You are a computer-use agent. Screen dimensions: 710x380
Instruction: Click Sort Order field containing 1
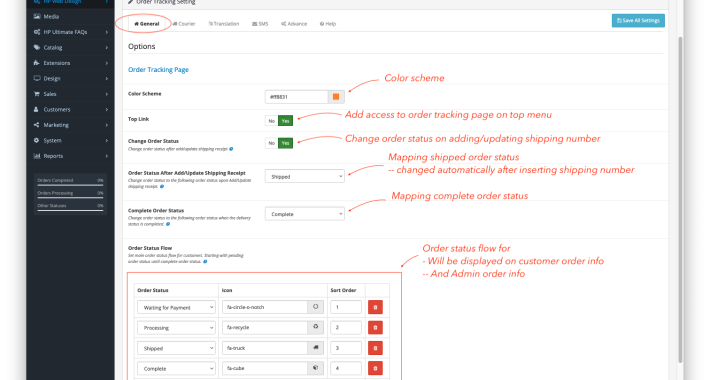[346, 307]
